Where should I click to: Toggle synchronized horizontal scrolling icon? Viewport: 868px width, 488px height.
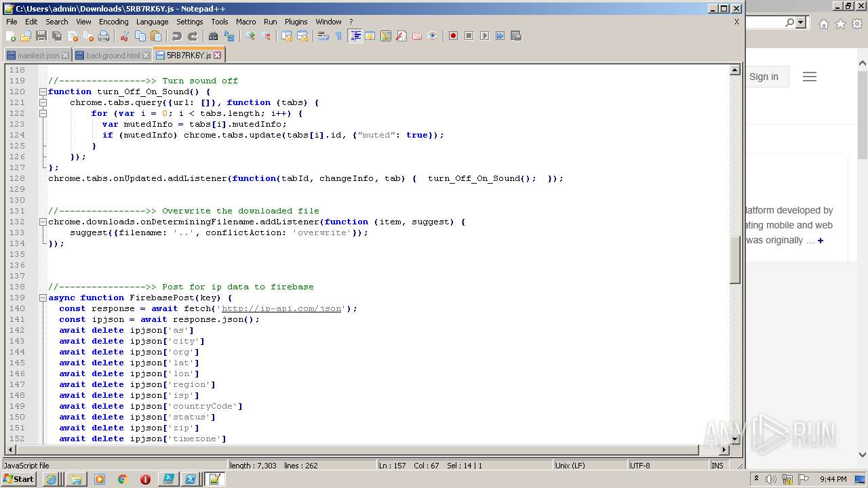pos(302,36)
